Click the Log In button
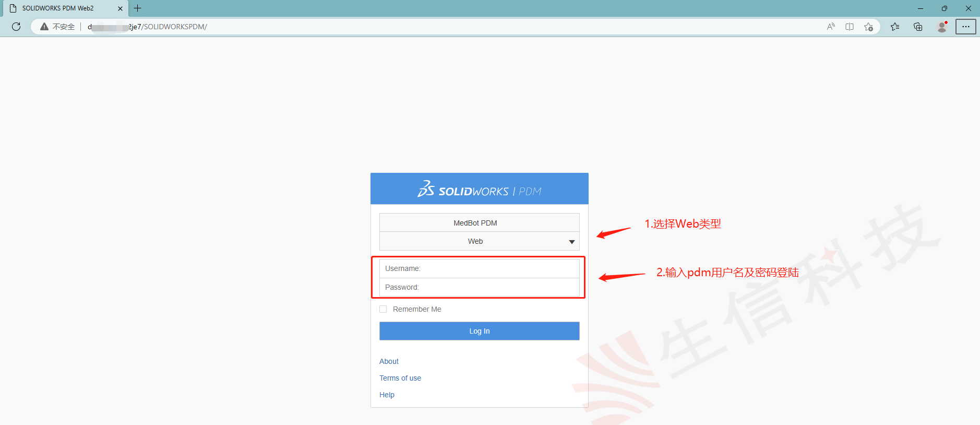This screenshot has height=425, width=980. pyautogui.click(x=479, y=331)
